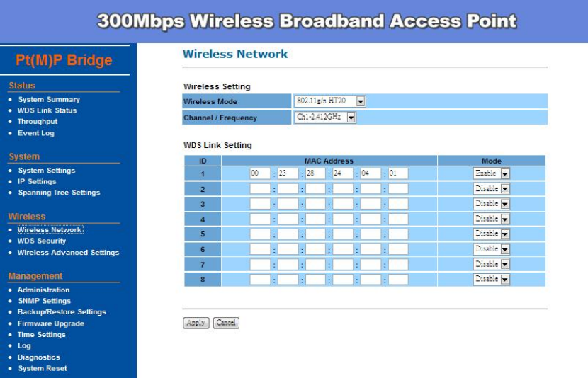Open Mode dropdown for WDS link 6

coord(491,249)
